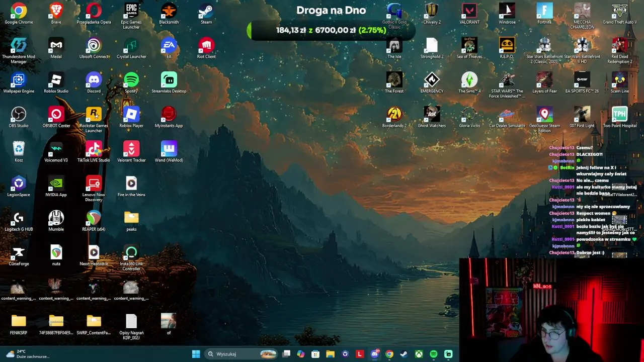
Task: Open the Blacksmith desktop shortcut
Action: pos(169,14)
